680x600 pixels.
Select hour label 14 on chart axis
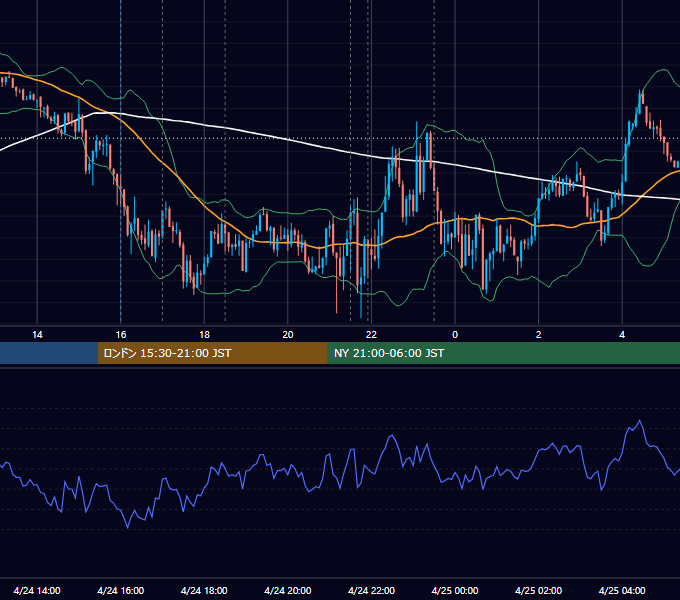37,335
